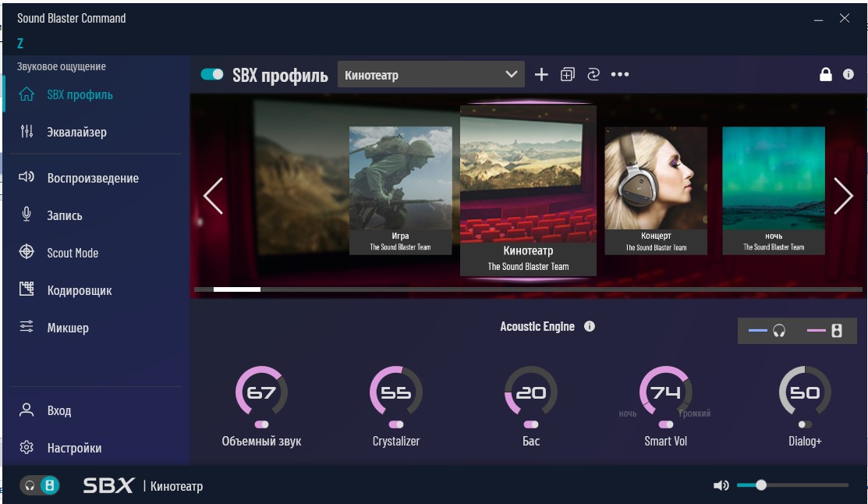Viewport: 868px width, 504px height.
Task: Toggle Crystalizer switch
Action: pos(396,424)
